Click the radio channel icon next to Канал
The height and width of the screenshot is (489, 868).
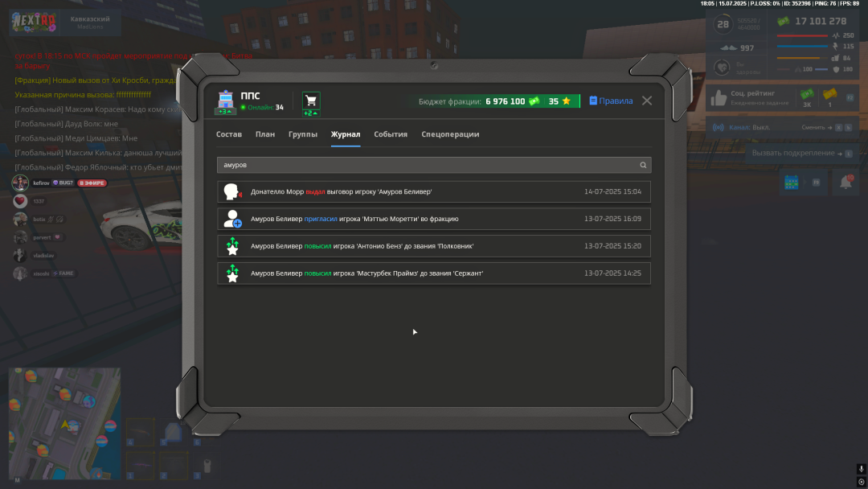719,127
